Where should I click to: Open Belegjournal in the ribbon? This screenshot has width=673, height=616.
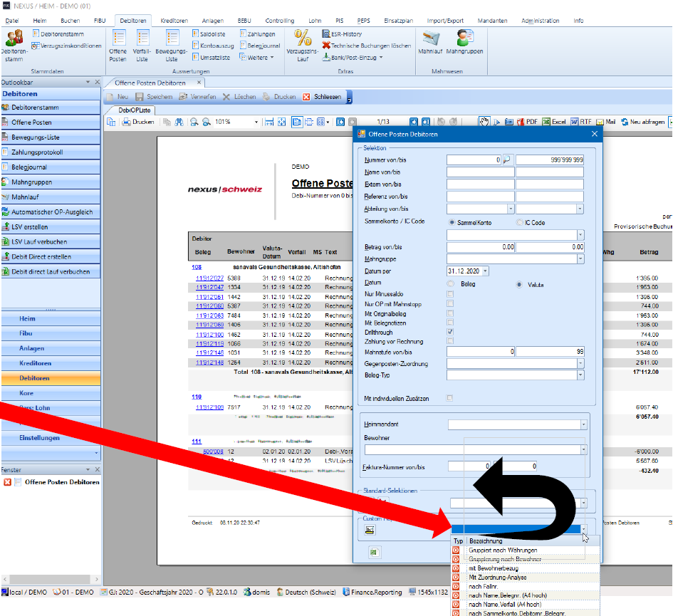260,46
